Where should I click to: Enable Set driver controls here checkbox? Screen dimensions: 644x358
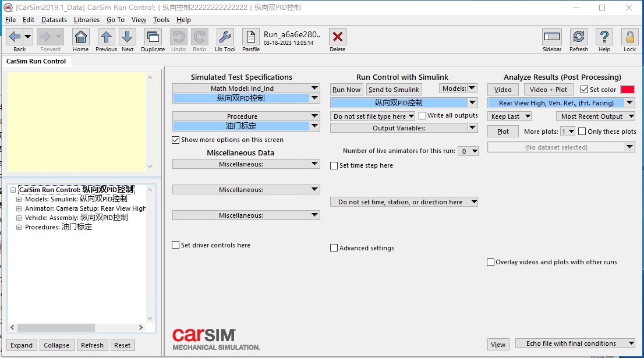pyautogui.click(x=176, y=245)
